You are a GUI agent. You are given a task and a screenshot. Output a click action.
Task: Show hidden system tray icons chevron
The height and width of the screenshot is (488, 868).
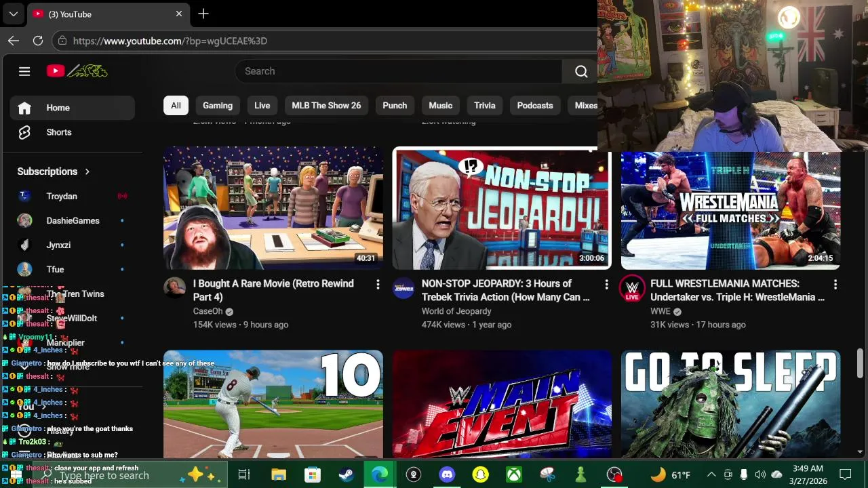coord(711,474)
